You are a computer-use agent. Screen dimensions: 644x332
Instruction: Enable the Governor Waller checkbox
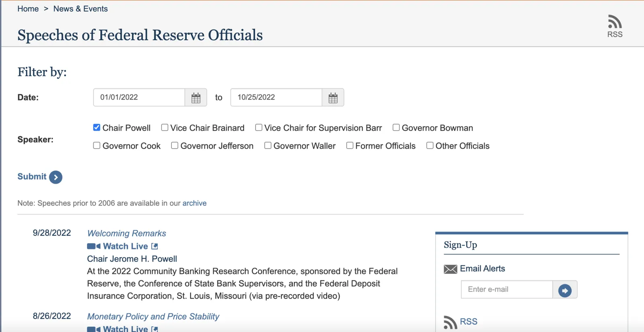tap(268, 145)
